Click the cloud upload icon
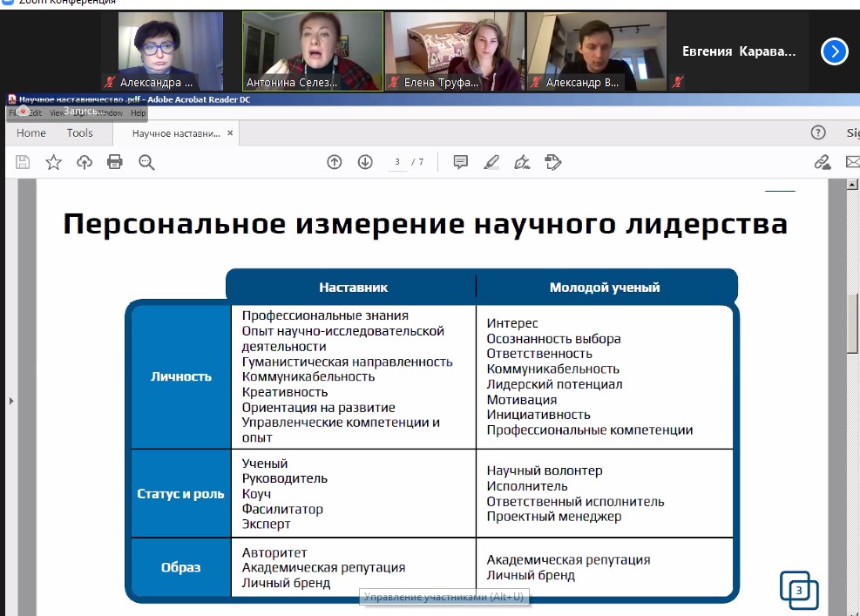Screen dimensions: 860x616 coord(85,162)
